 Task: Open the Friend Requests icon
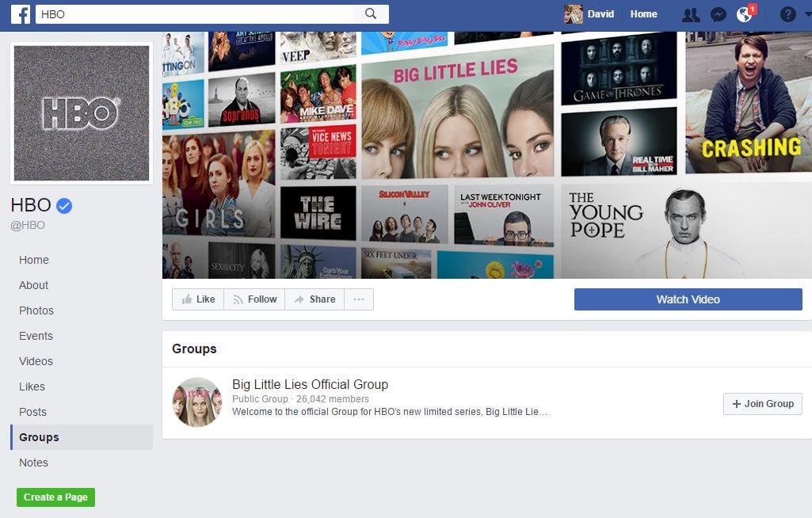click(691, 13)
